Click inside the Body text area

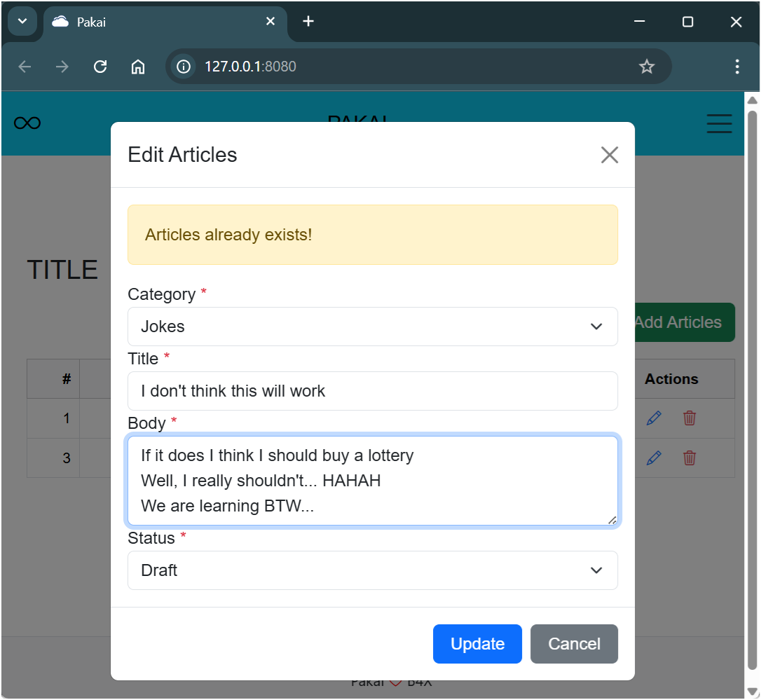(372, 481)
